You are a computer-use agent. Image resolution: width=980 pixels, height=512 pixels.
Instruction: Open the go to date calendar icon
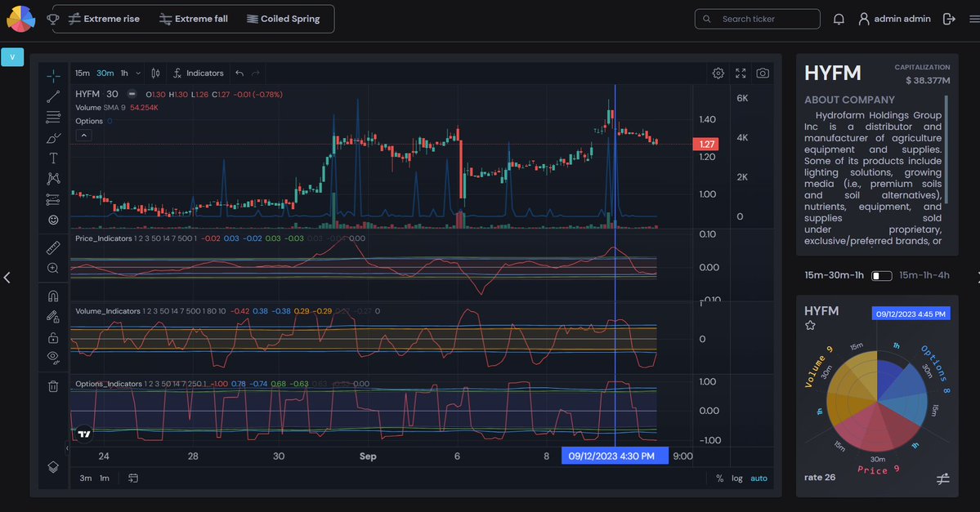click(133, 479)
